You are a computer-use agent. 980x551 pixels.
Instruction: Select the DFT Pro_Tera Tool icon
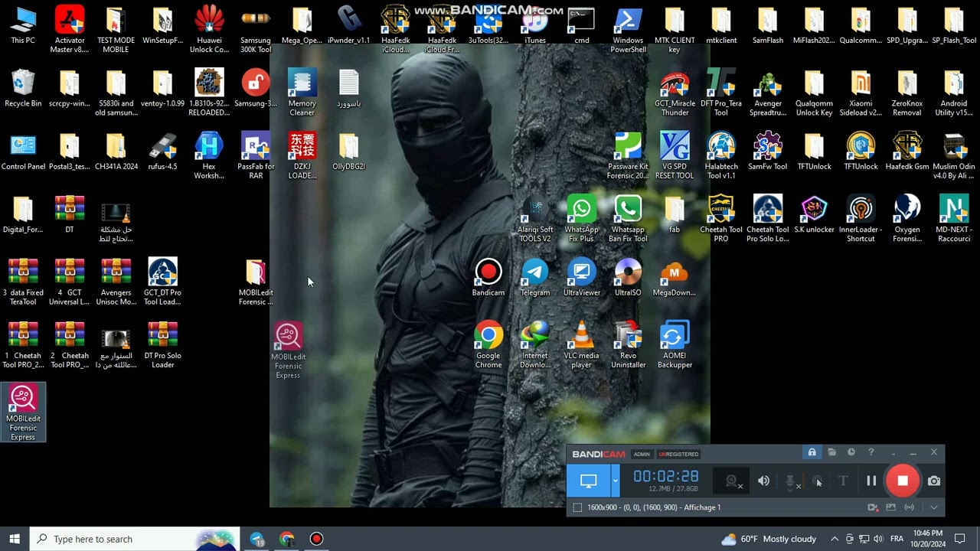point(721,93)
